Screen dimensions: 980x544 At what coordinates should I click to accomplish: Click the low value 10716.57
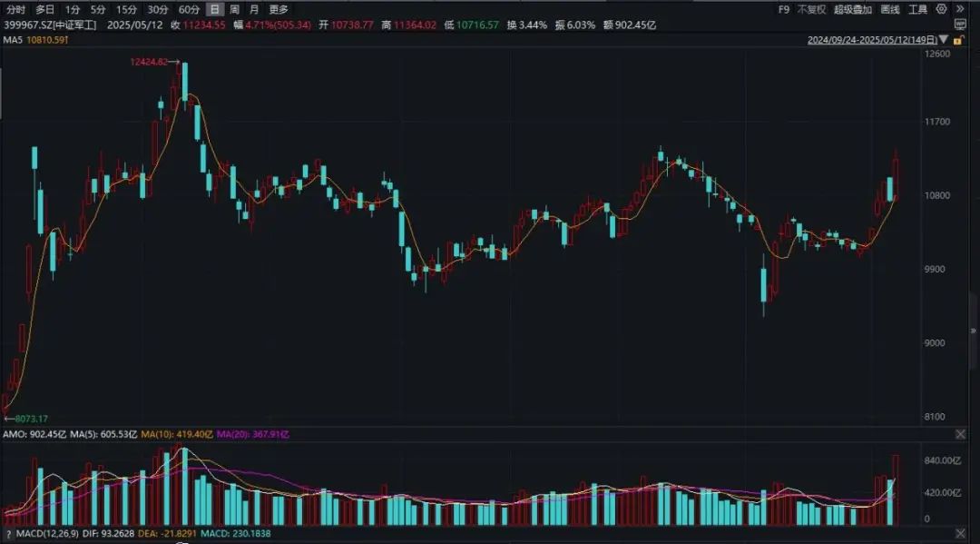477,25
